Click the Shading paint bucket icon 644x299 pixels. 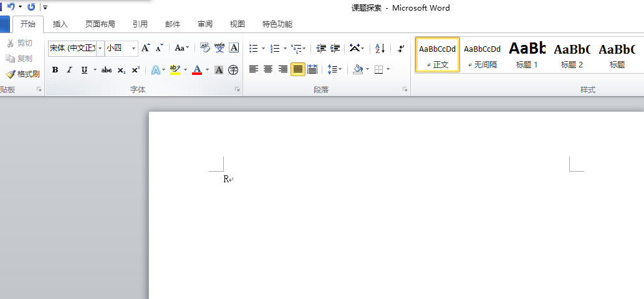pyautogui.click(x=358, y=69)
